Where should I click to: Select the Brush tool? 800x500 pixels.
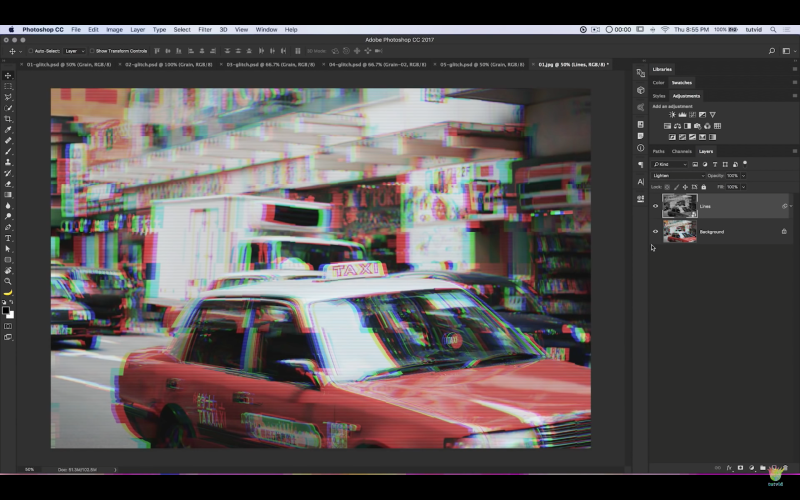(8, 152)
